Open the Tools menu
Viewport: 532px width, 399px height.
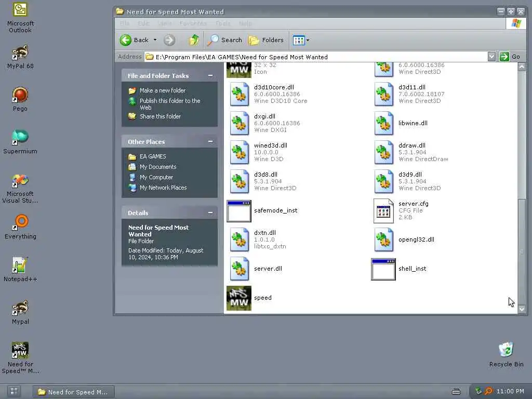[x=222, y=23]
